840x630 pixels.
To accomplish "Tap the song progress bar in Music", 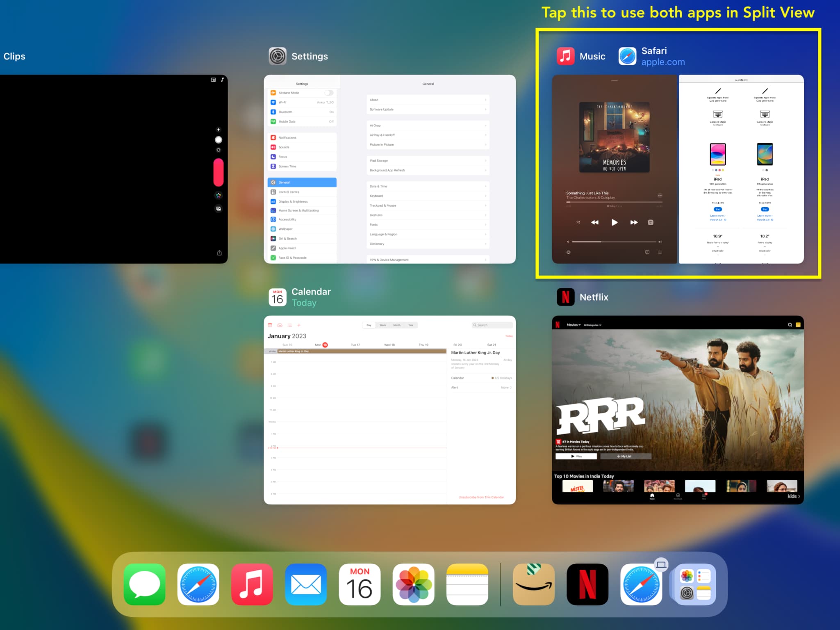I will click(614, 202).
